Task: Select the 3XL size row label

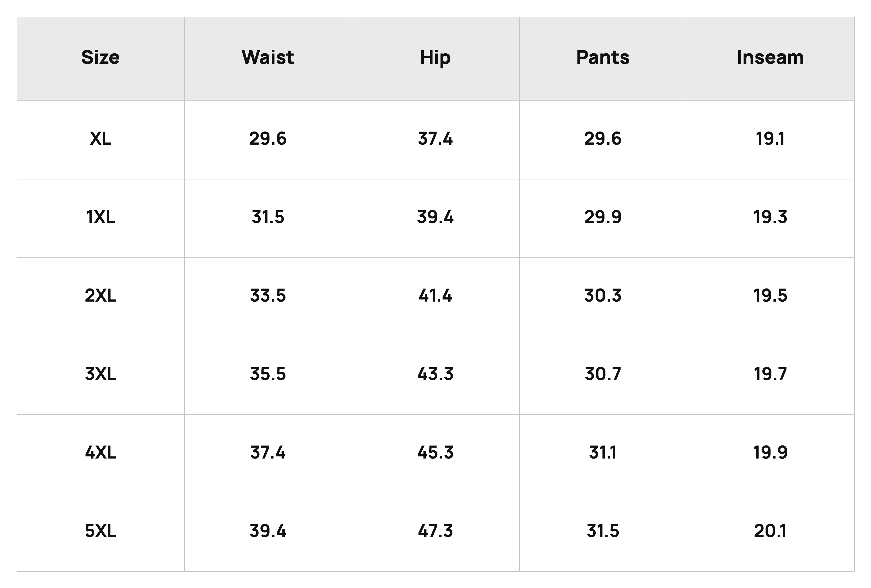Action: [x=100, y=374]
